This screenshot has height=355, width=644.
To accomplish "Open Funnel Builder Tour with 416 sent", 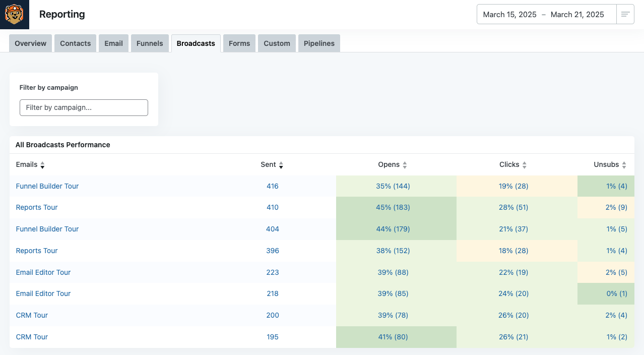I will pos(47,186).
